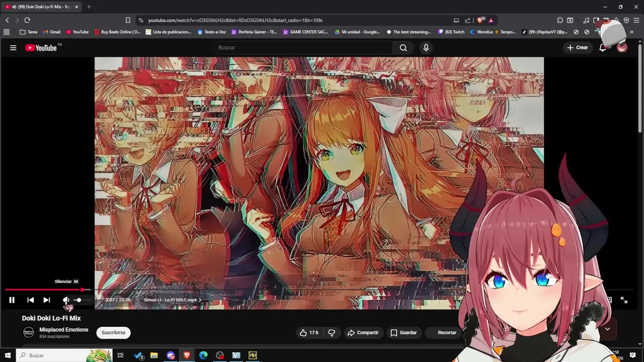Open the browser apps grid icon
This screenshot has width=644, height=362.
pos(7,32)
